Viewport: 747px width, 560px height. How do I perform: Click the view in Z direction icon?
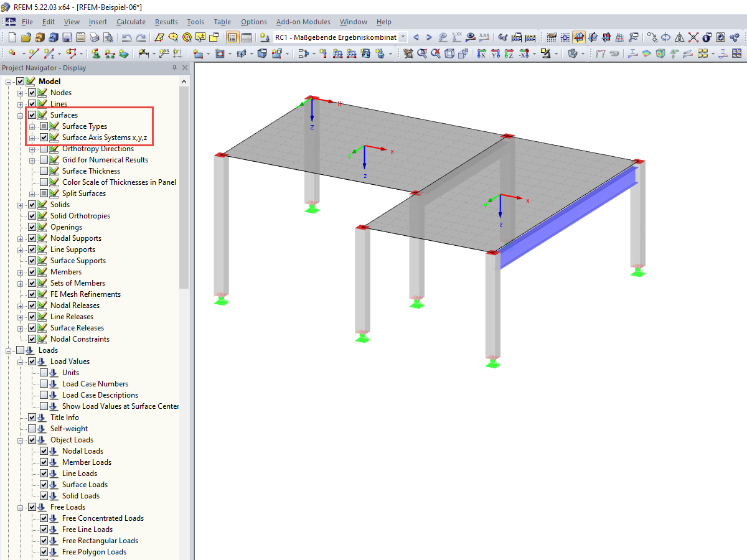(x=509, y=54)
